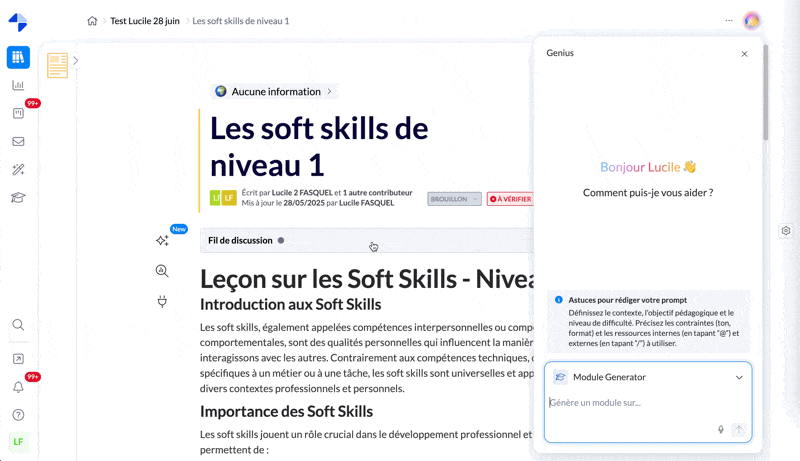Click the search magnifier in left sidebar

18,325
